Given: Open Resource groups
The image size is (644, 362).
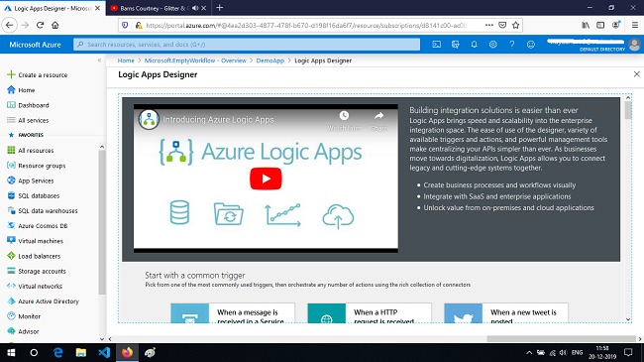Looking at the screenshot, I should click(x=36, y=166).
